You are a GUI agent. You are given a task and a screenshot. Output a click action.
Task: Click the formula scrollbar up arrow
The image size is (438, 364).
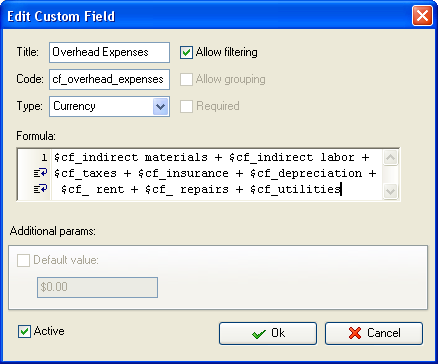(390, 157)
